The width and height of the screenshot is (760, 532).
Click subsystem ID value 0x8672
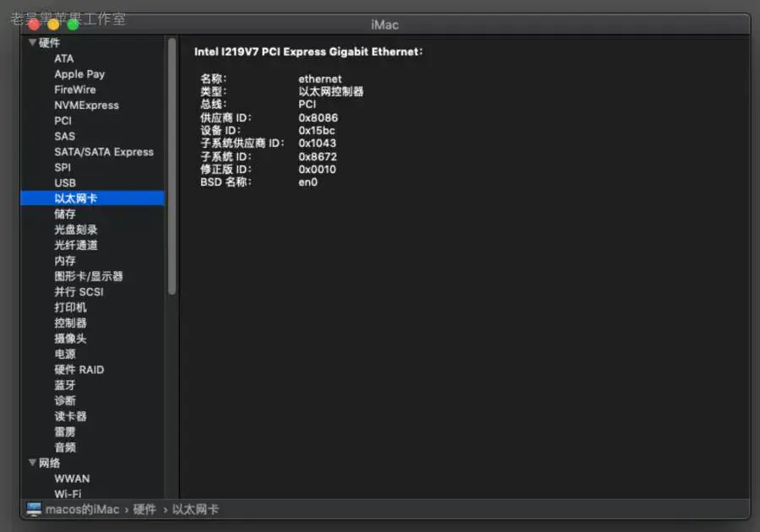pos(318,156)
